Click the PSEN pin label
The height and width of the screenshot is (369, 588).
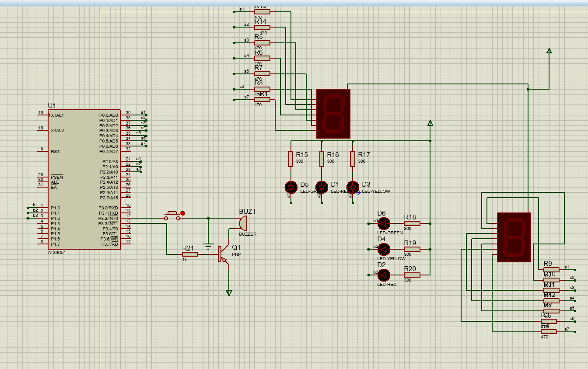(x=57, y=177)
